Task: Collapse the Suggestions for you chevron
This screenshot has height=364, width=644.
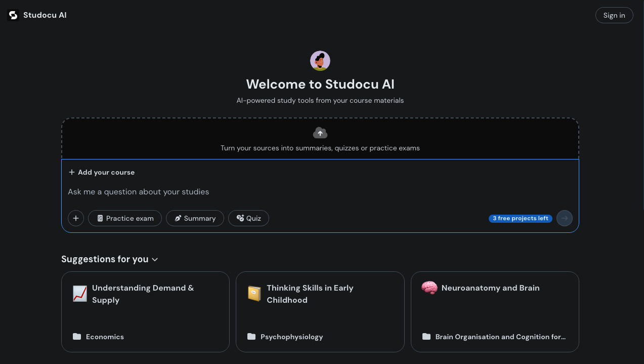Action: [155, 260]
